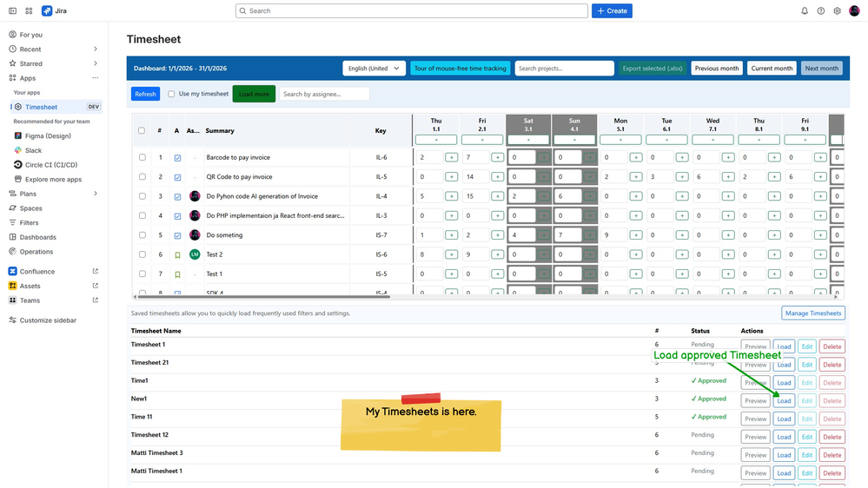Open the Mon 5.1 column header dropdown
The height and width of the screenshot is (488, 868).
[x=620, y=140]
